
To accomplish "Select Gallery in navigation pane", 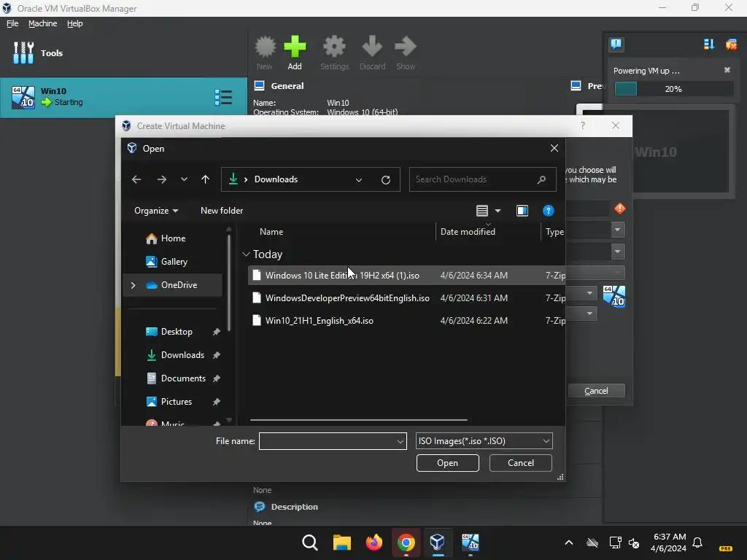I will [x=174, y=262].
